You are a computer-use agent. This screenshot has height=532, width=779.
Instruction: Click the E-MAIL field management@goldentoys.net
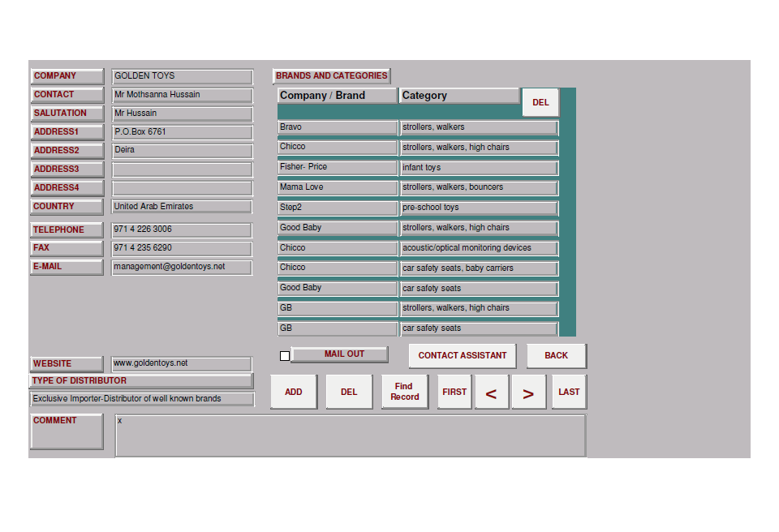click(182, 267)
